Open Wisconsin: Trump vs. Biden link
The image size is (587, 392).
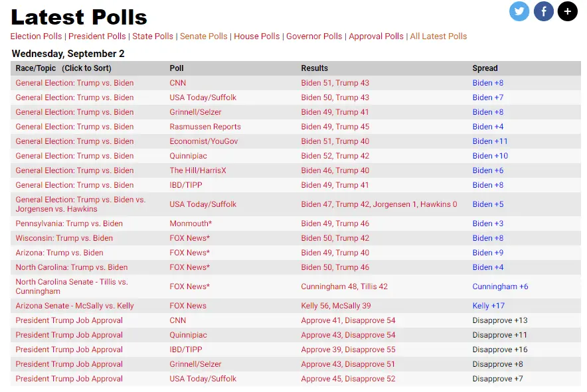(64, 238)
